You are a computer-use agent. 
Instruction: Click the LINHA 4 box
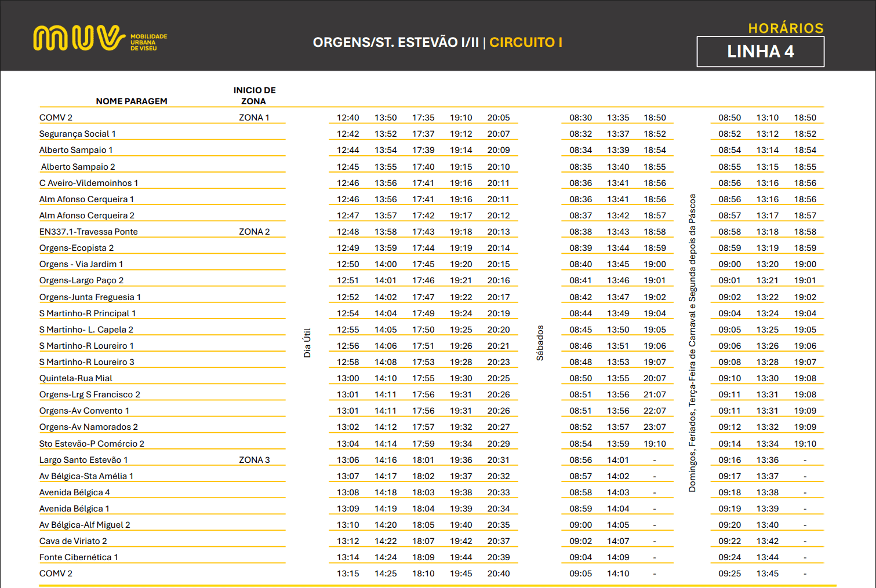click(760, 52)
